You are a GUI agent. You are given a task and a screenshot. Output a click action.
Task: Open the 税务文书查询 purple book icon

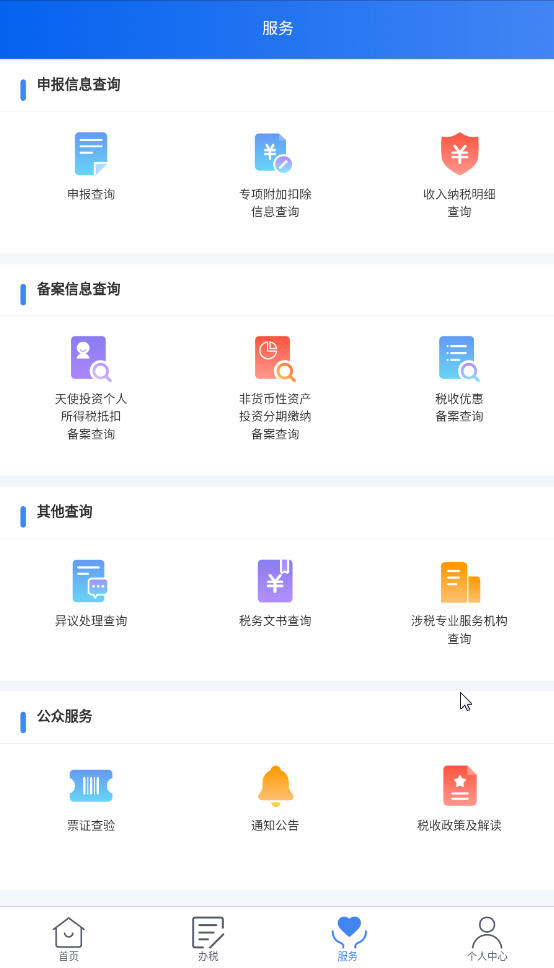[x=275, y=580]
